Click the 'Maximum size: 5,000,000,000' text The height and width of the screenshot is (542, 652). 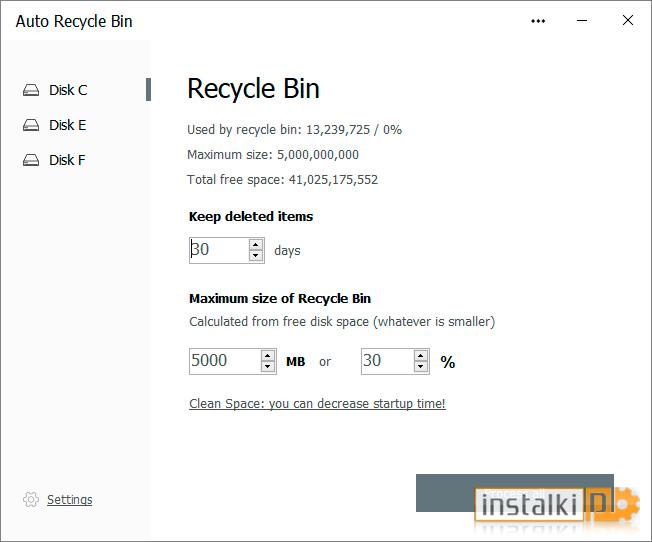(273, 155)
